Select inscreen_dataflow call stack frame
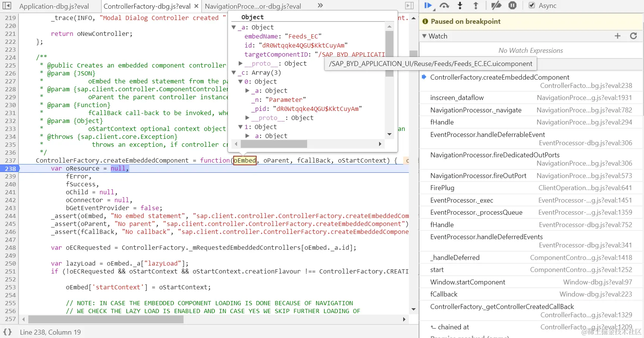 pyautogui.click(x=531, y=98)
